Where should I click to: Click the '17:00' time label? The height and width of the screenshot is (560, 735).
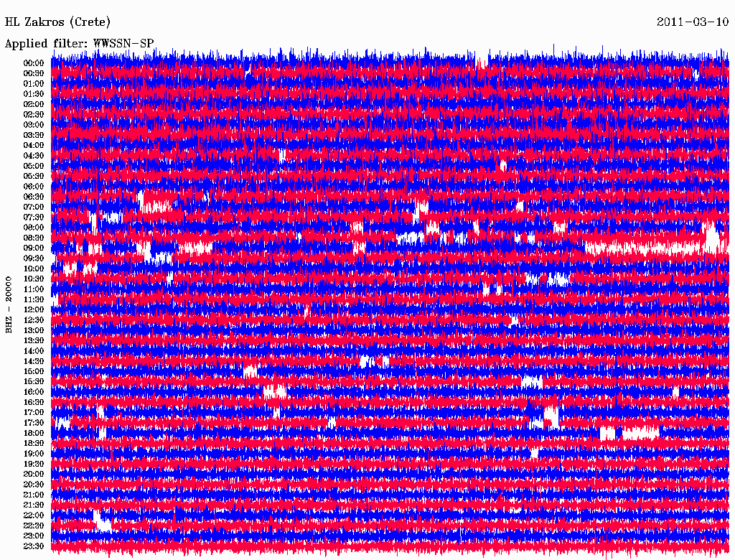[34, 413]
